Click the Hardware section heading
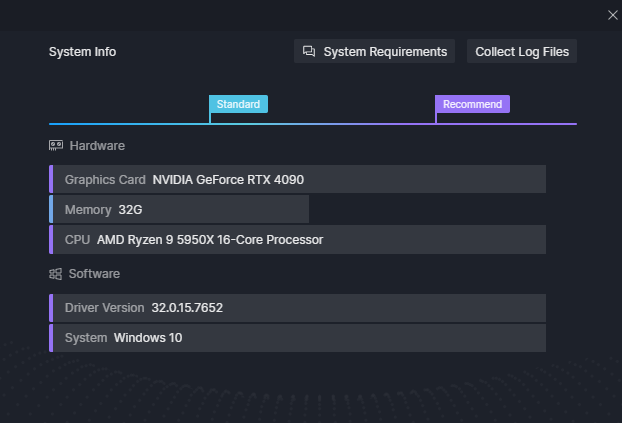The height and width of the screenshot is (423, 622). pyautogui.click(x=97, y=146)
